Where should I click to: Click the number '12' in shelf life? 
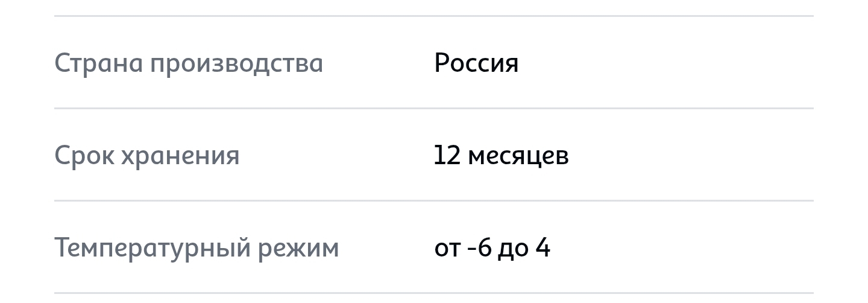(x=447, y=156)
